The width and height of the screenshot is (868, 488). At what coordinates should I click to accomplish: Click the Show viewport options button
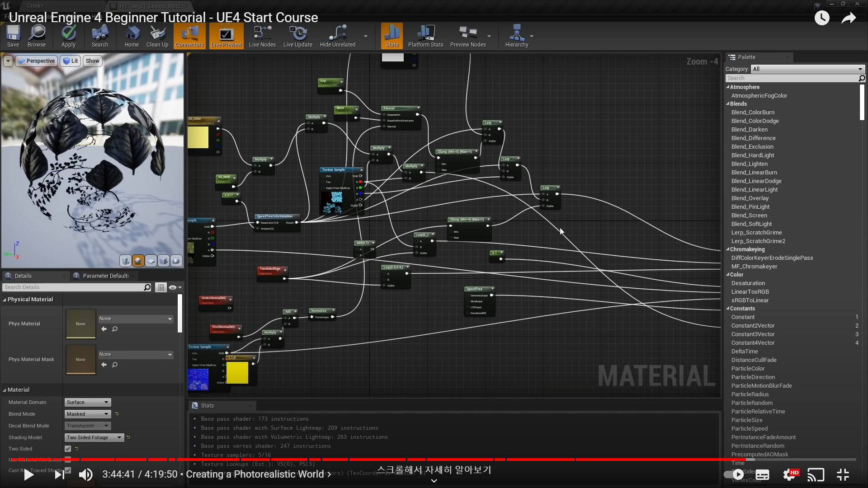click(x=92, y=61)
